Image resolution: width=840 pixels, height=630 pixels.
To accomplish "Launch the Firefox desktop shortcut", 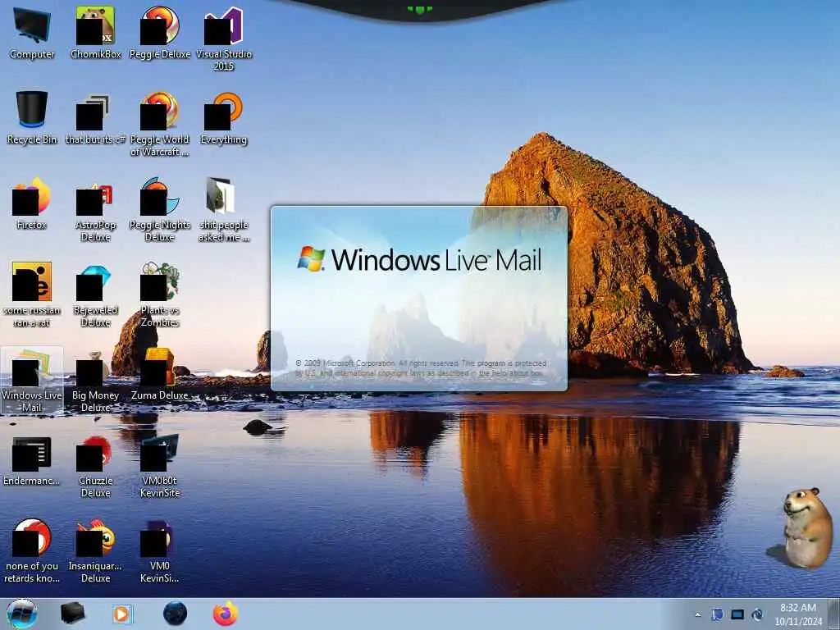I will [x=32, y=203].
